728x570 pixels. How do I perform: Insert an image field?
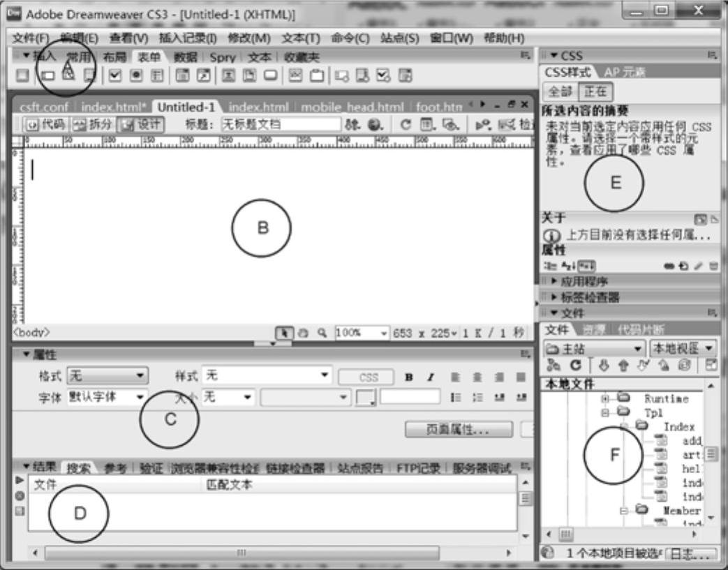pos(228,75)
